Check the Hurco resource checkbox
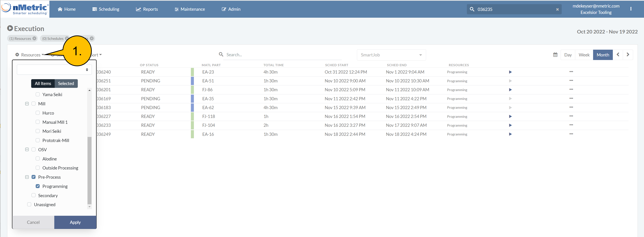The height and width of the screenshot is (237, 644). tap(38, 113)
